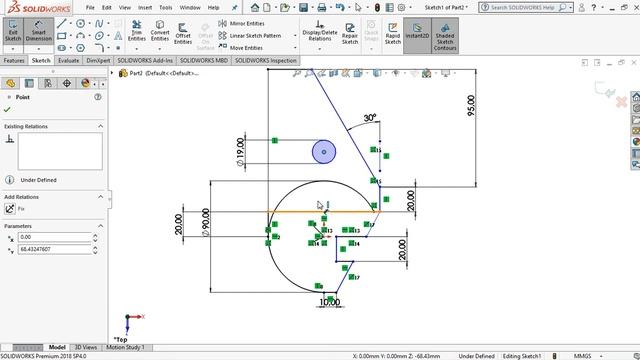The image size is (640, 360).
Task: Select the Sketch Fillet tool
Action: point(99,48)
